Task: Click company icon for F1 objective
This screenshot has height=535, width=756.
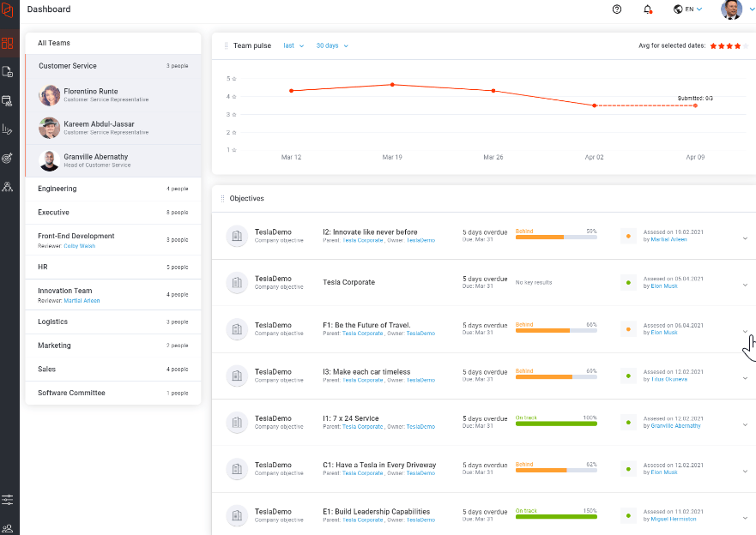Action: (x=237, y=329)
